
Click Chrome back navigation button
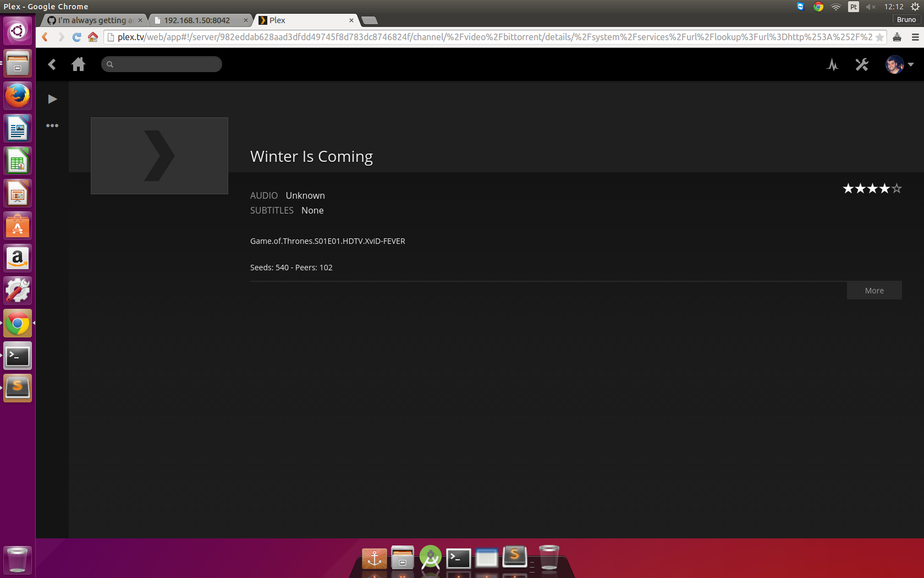click(45, 37)
